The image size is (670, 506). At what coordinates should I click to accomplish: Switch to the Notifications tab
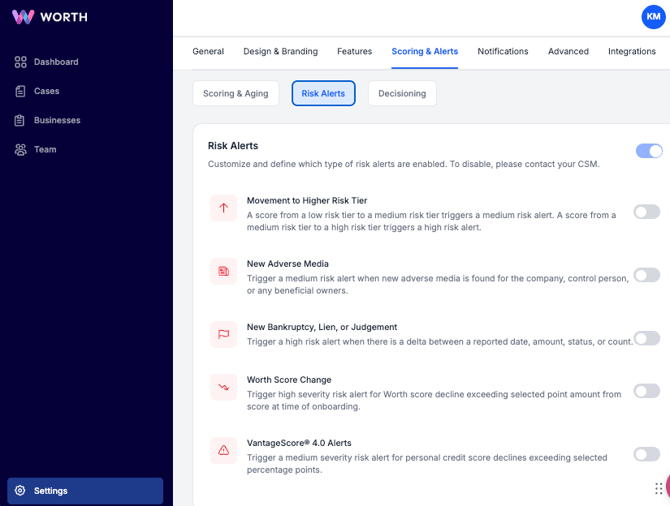point(502,51)
